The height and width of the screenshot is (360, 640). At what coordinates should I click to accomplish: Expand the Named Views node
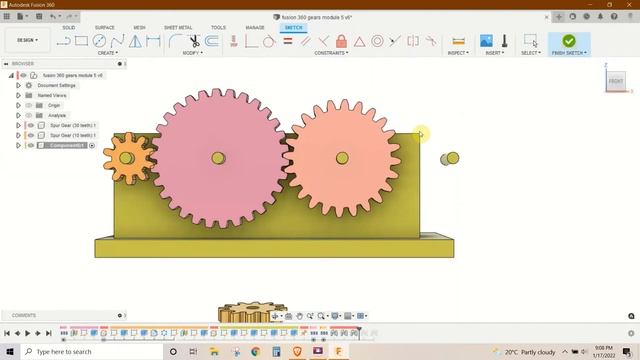18,96
